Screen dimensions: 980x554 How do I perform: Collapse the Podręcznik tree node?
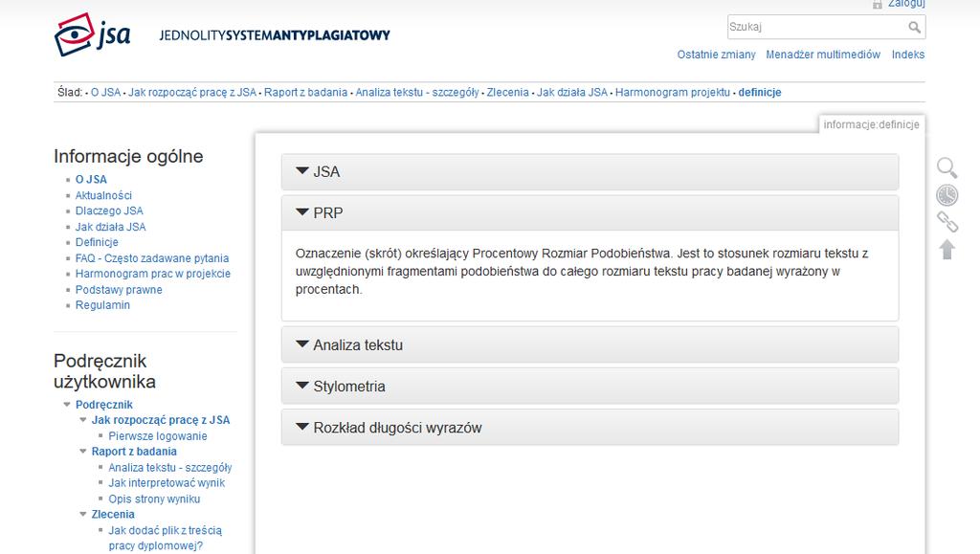[x=67, y=404]
